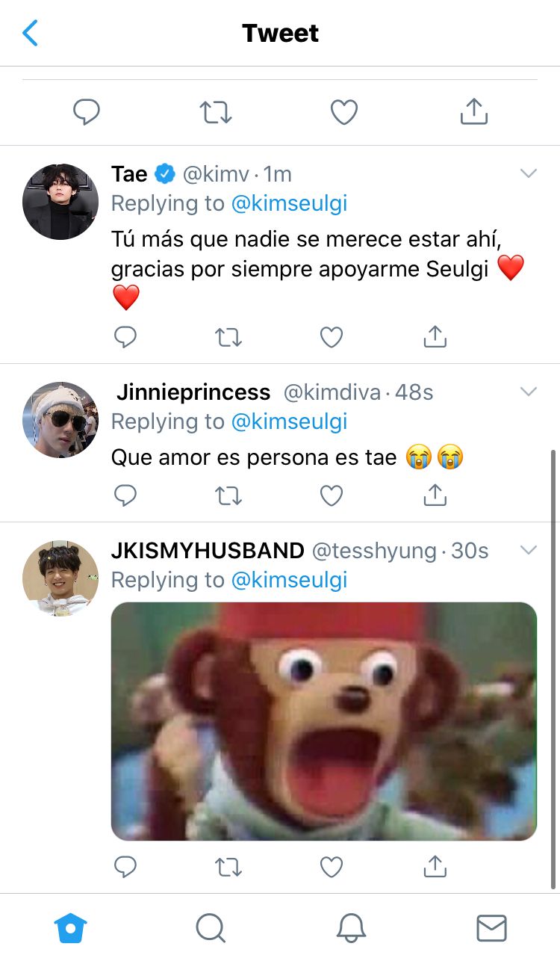This screenshot has height=967, width=560.
Task: Reply to Tae's tweet via comment icon
Action: 125,338
